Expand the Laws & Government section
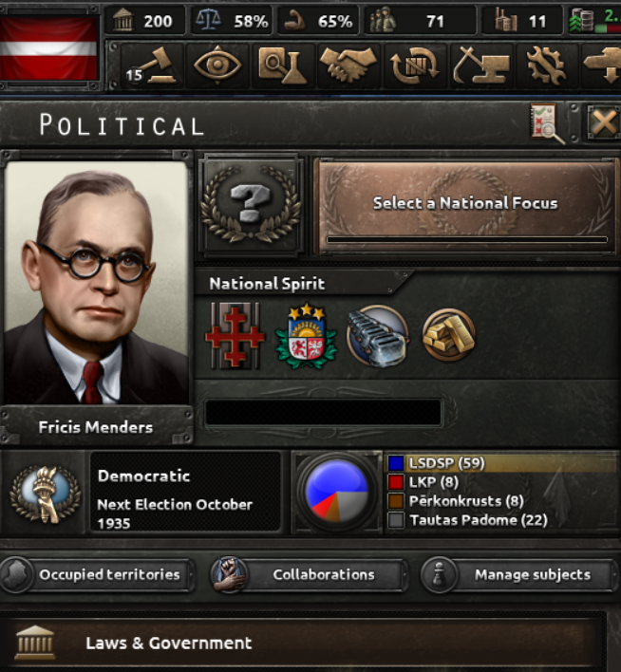621x672 pixels. pos(303,643)
